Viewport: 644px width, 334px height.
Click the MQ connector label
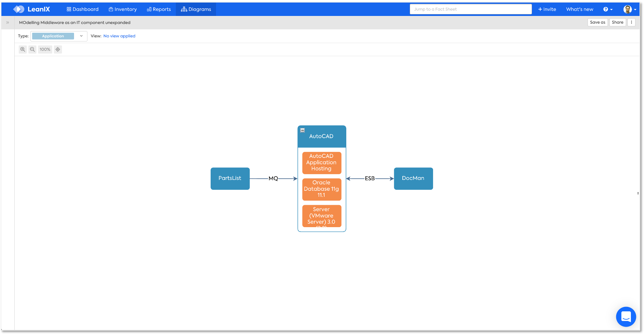273,179
